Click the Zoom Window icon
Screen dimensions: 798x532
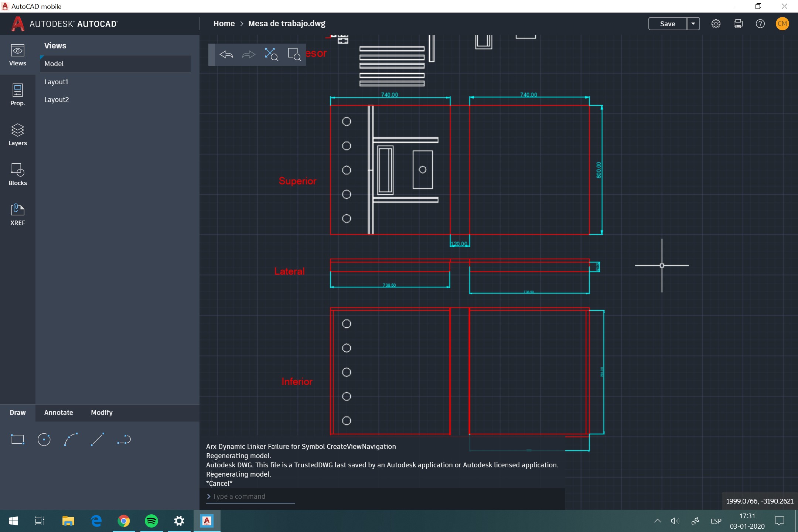click(x=294, y=55)
